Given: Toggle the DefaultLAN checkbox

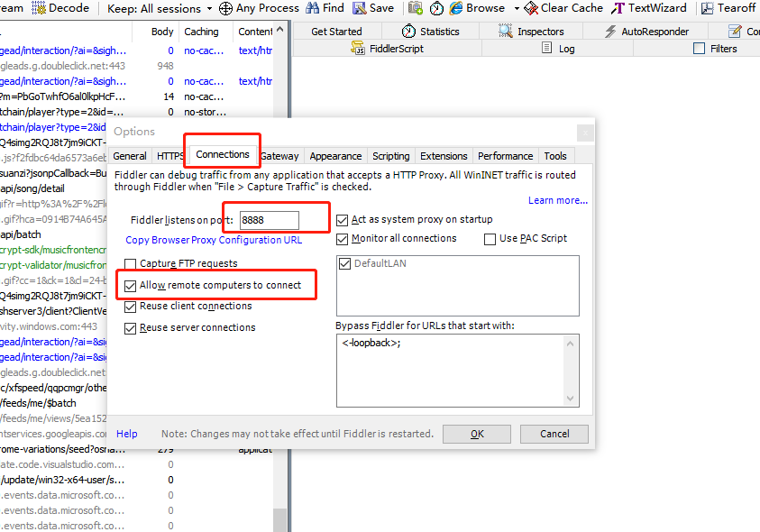Looking at the screenshot, I should (x=344, y=263).
